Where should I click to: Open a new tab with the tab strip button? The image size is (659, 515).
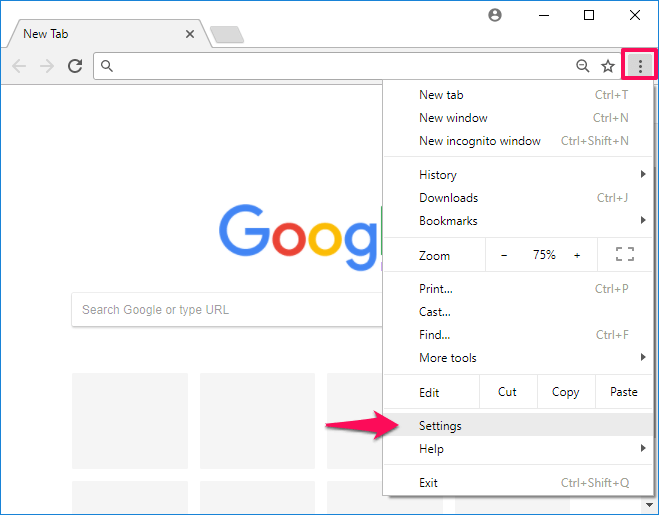227,34
